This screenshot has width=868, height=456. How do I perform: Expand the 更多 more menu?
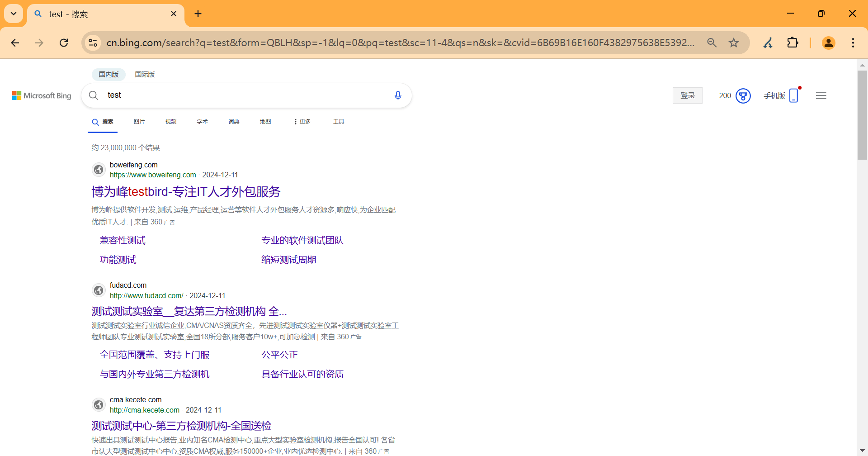pyautogui.click(x=302, y=121)
